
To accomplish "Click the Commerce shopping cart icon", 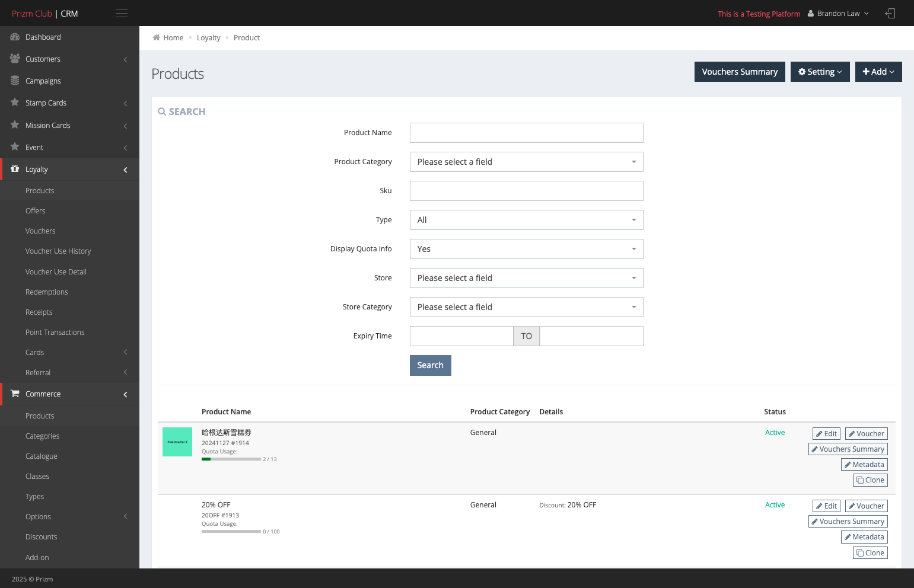I will pyautogui.click(x=15, y=394).
